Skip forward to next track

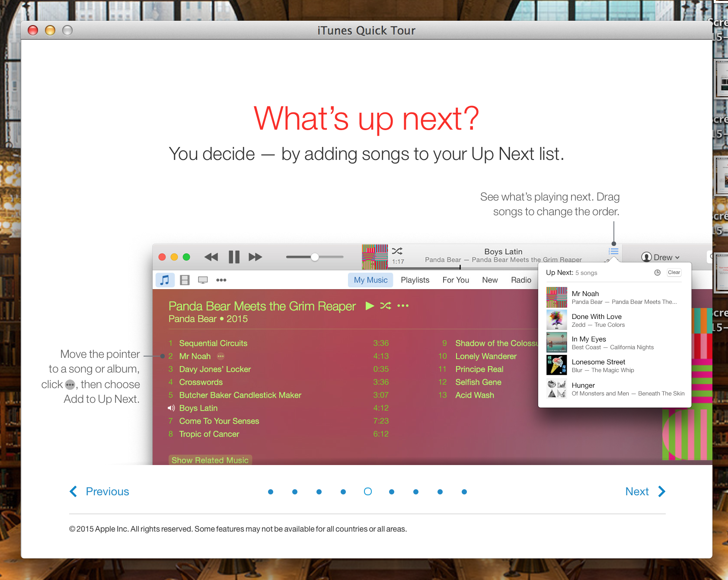pyautogui.click(x=255, y=257)
